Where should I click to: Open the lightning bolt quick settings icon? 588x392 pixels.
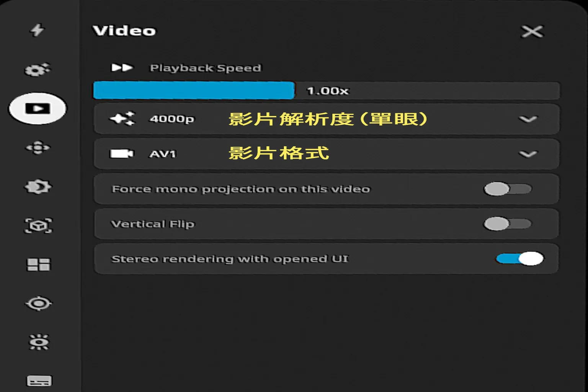click(x=38, y=30)
